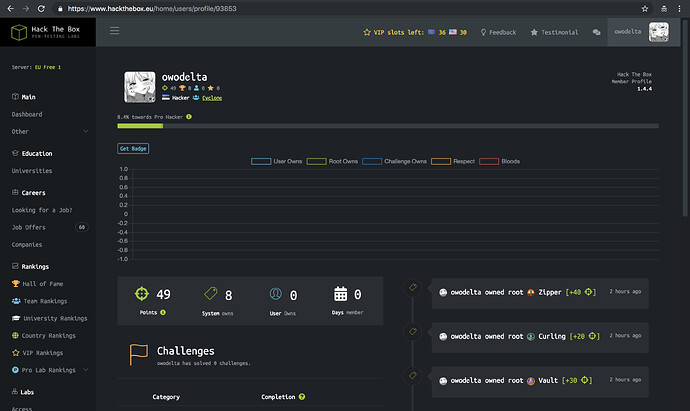Open Companies page
The height and width of the screenshot is (411, 690).
point(27,244)
